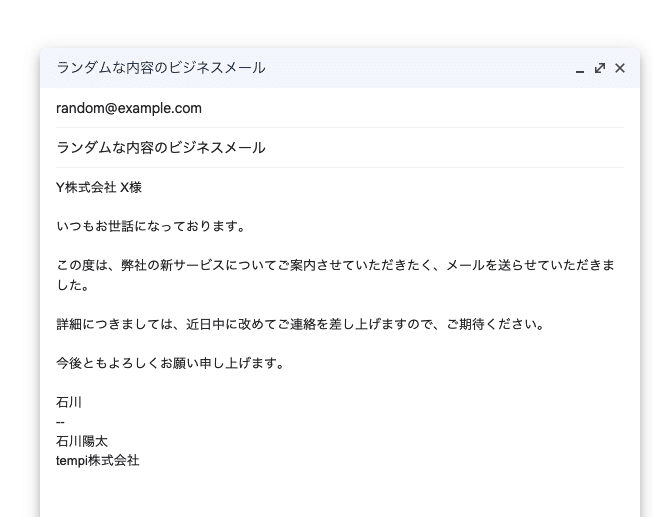The height and width of the screenshot is (517, 653).
Task: Click the recipient field random@example.com
Action: pyautogui.click(x=129, y=108)
